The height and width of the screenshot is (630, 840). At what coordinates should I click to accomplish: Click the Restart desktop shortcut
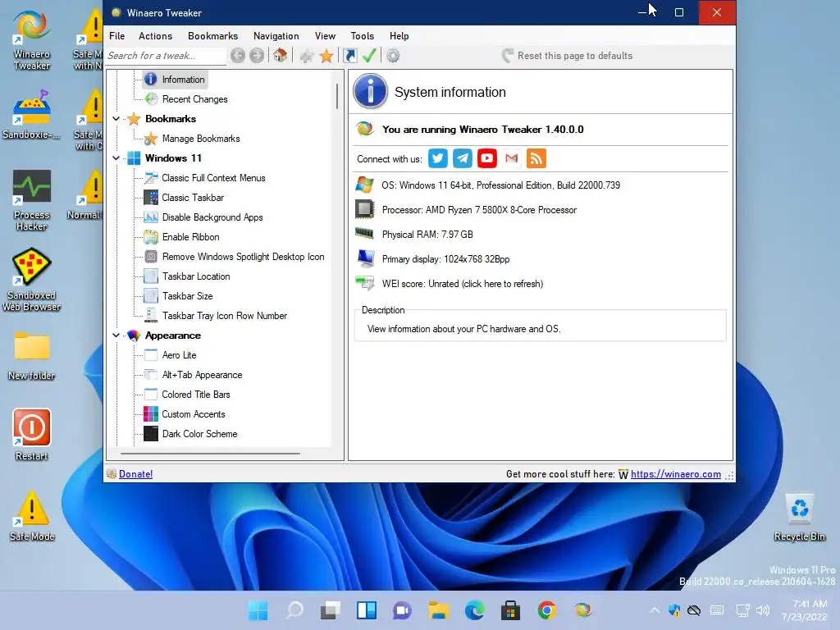(x=32, y=435)
